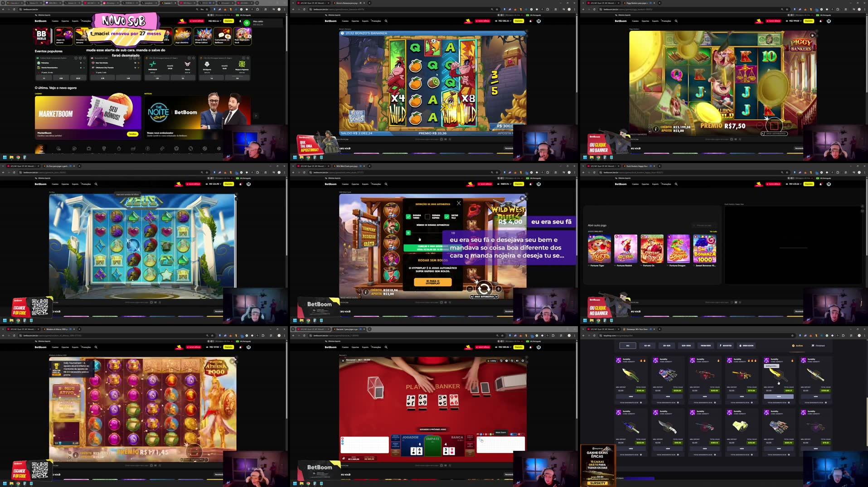Open the info (i) icon in Piggy Bankers
868x487 pixels.
(x=656, y=129)
